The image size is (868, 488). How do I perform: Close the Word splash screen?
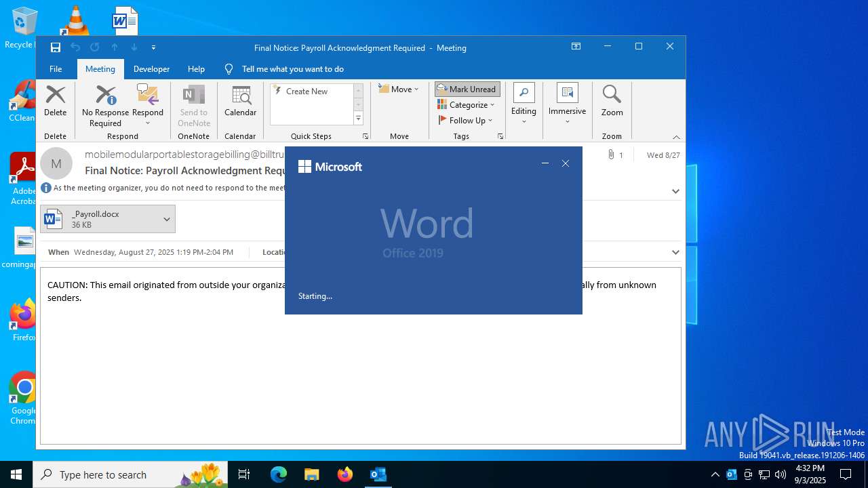[x=566, y=163]
